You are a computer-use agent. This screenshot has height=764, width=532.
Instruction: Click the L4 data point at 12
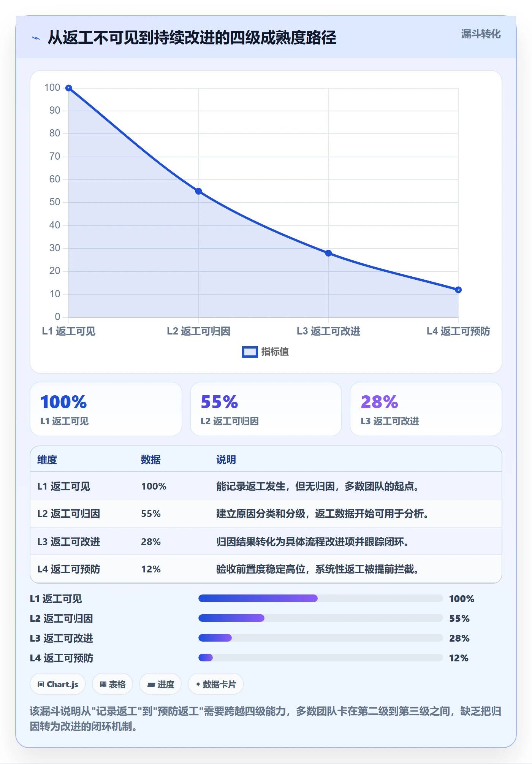[458, 290]
